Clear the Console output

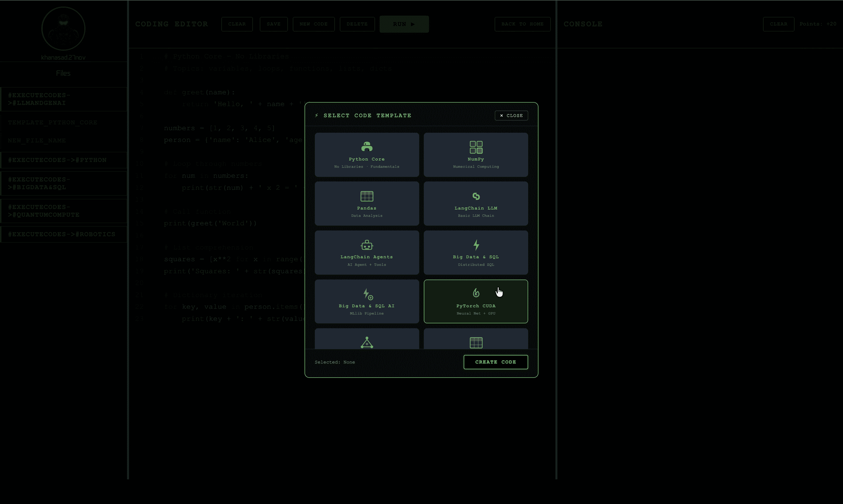click(x=778, y=24)
